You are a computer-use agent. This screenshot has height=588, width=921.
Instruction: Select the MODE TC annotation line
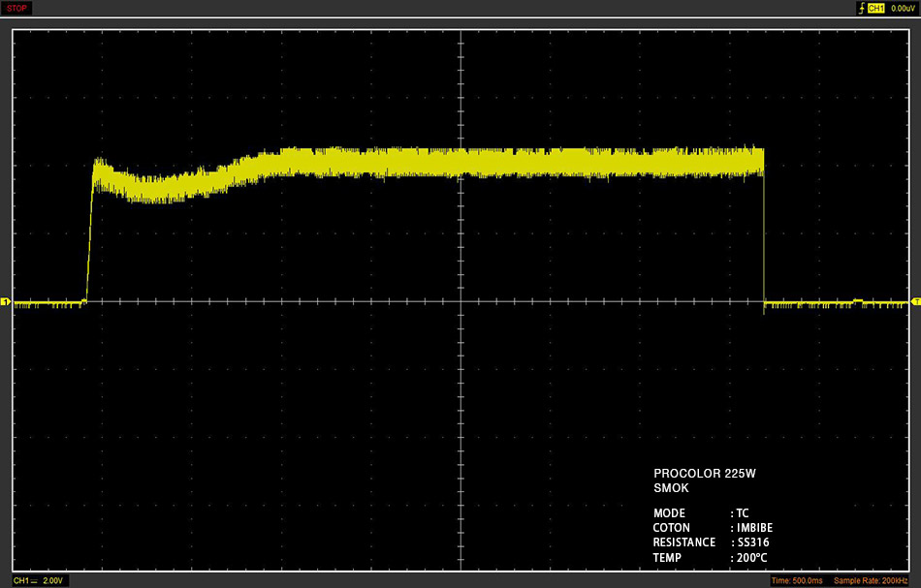point(701,513)
